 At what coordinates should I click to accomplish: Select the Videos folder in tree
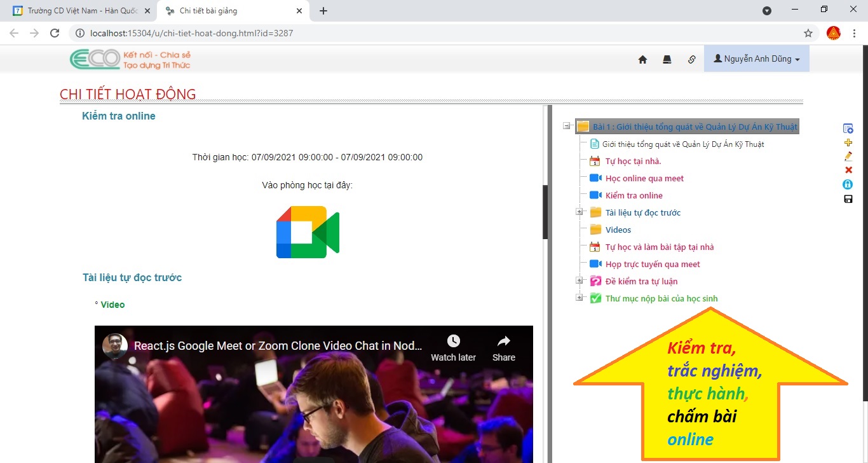[618, 230]
